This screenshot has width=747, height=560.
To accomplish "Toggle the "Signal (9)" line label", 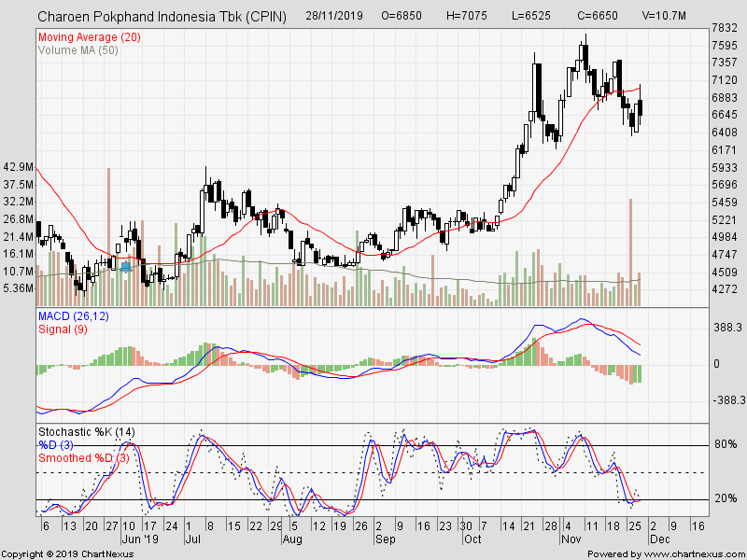I will [62, 329].
